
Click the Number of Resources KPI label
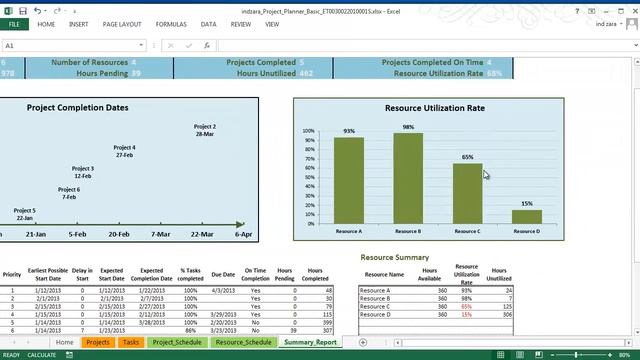[x=89, y=62]
